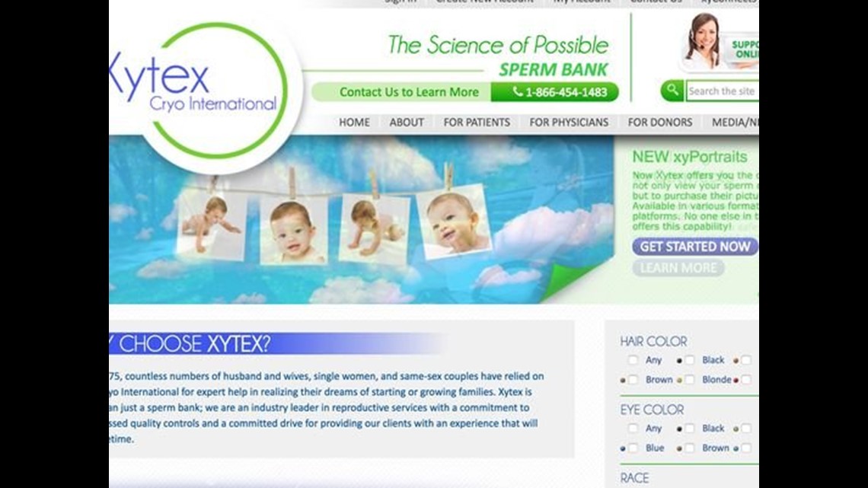Open the ABOUT menu item

[407, 123]
